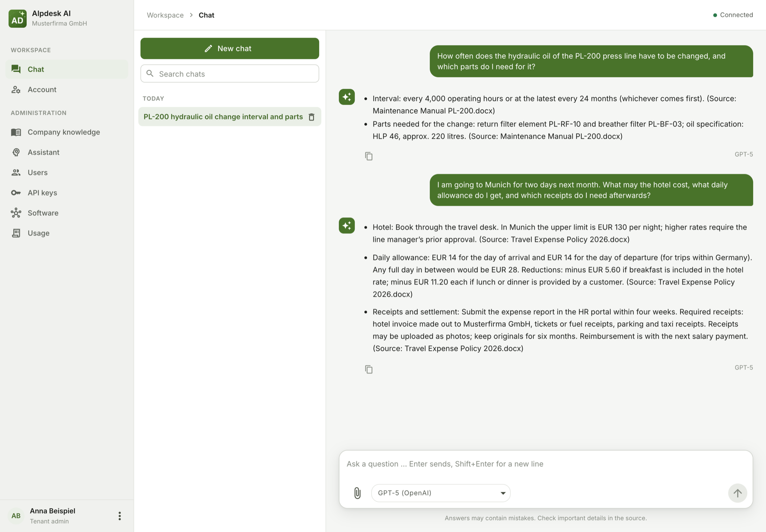
Task: Open the GPT-5 (OpenAI) model dropdown
Action: point(441,493)
